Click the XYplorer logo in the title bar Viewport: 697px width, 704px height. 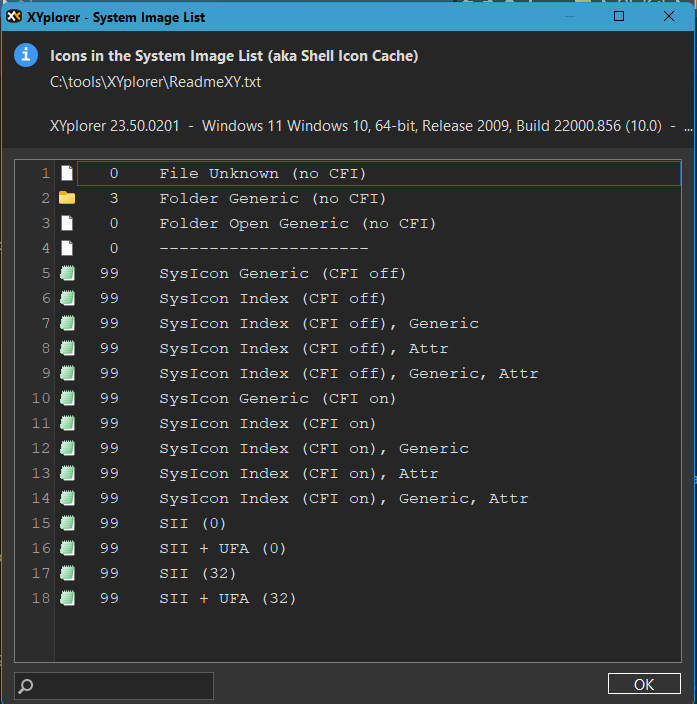click(x=13, y=17)
